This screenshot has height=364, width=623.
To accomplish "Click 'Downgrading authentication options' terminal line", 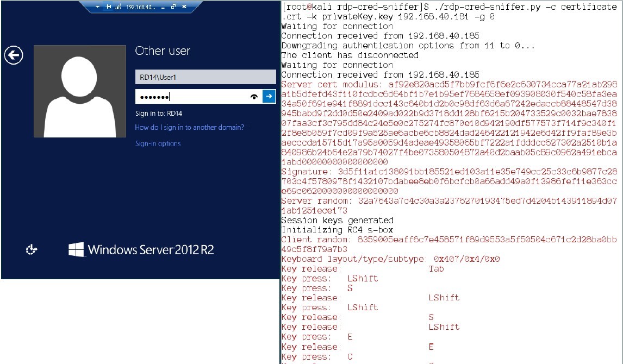I will [408, 46].
